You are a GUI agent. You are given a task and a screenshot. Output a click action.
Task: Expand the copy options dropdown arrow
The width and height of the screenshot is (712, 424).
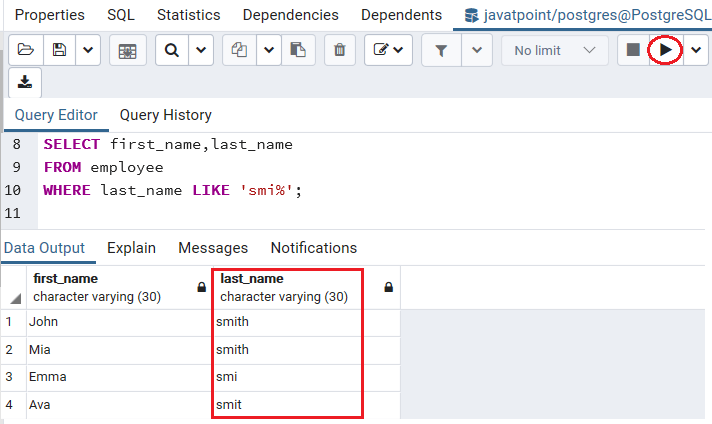coord(269,50)
